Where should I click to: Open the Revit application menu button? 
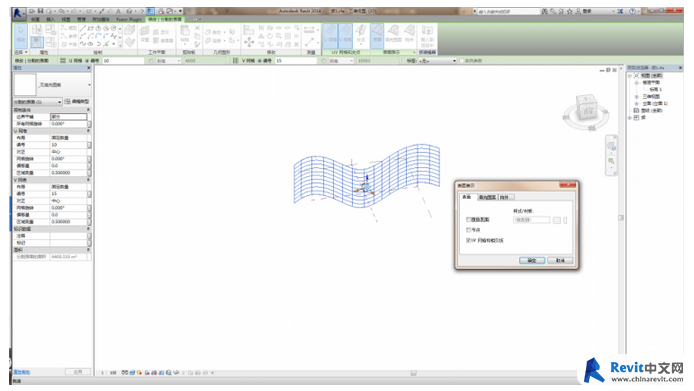point(19,14)
